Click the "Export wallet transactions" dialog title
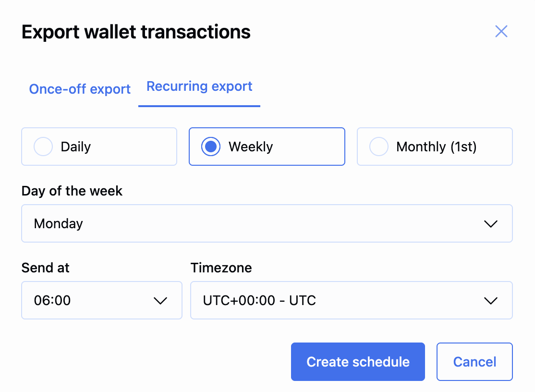Screen dimensions: 535x392 point(136,32)
